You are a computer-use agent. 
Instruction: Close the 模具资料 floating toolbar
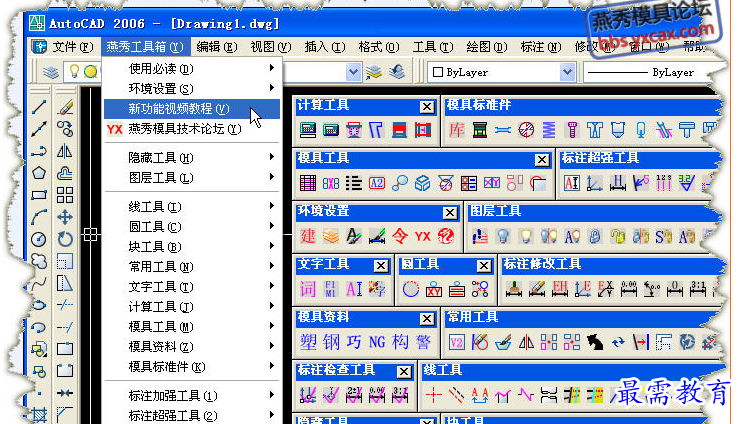[x=427, y=319]
